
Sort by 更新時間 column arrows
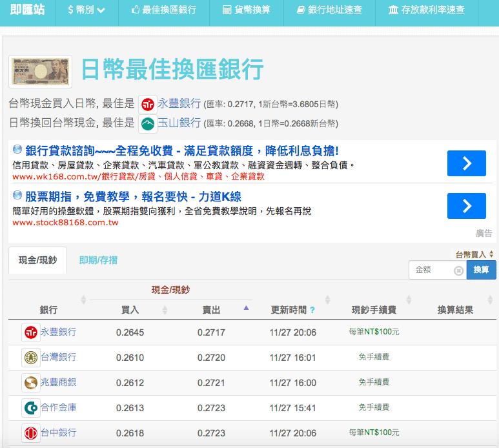[x=327, y=300]
